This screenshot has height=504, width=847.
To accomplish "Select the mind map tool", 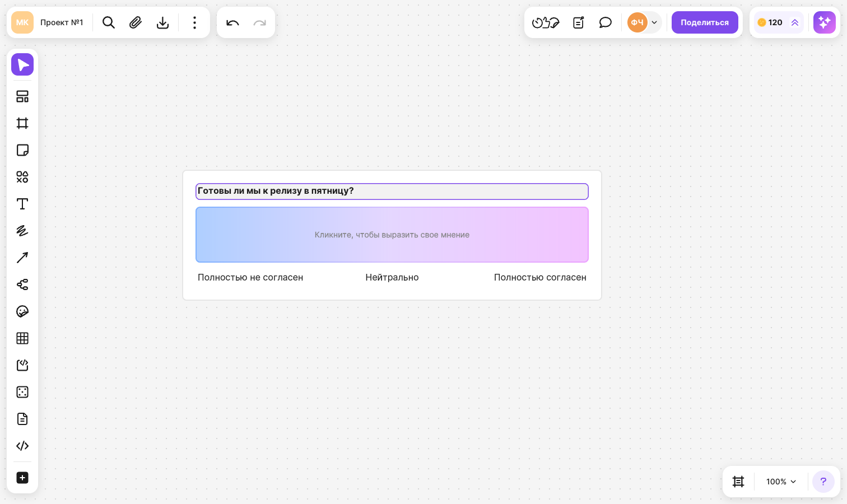I will 22,284.
